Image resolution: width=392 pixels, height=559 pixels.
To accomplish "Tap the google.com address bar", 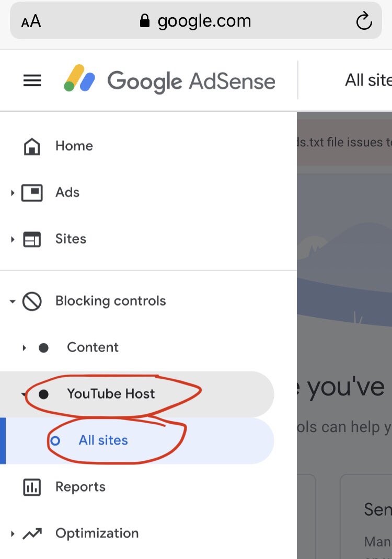I will click(x=196, y=21).
